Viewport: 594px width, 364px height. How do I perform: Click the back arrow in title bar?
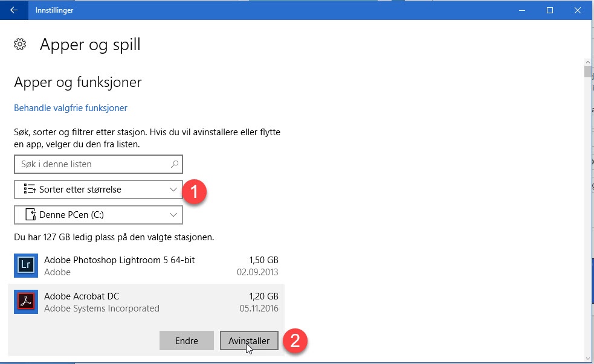(14, 10)
